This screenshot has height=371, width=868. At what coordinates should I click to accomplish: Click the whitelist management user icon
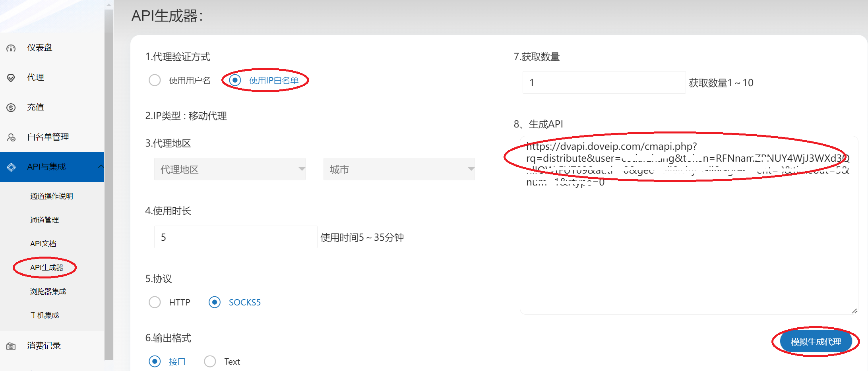tap(11, 137)
